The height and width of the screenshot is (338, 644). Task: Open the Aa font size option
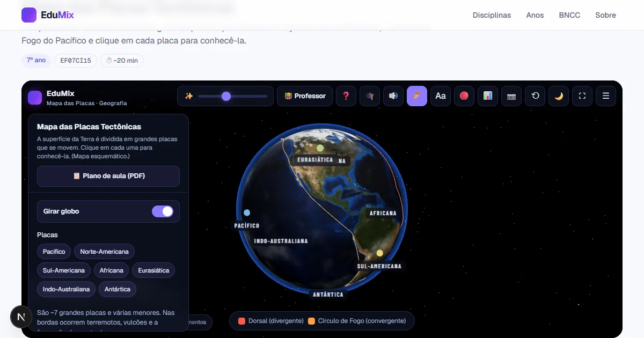coord(441,96)
